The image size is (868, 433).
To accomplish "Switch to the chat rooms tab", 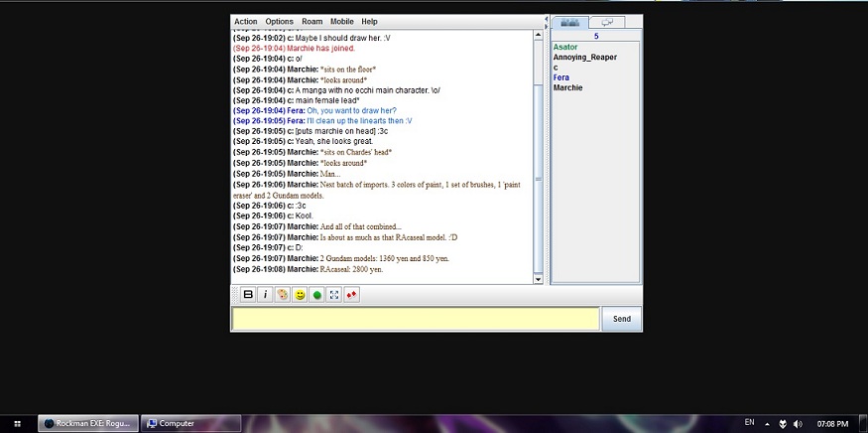I will click(x=607, y=22).
